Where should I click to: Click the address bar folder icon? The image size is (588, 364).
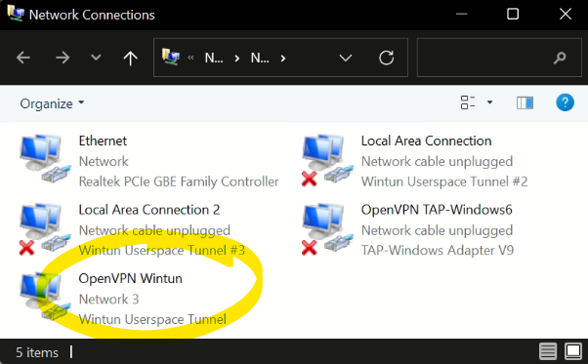[171, 57]
